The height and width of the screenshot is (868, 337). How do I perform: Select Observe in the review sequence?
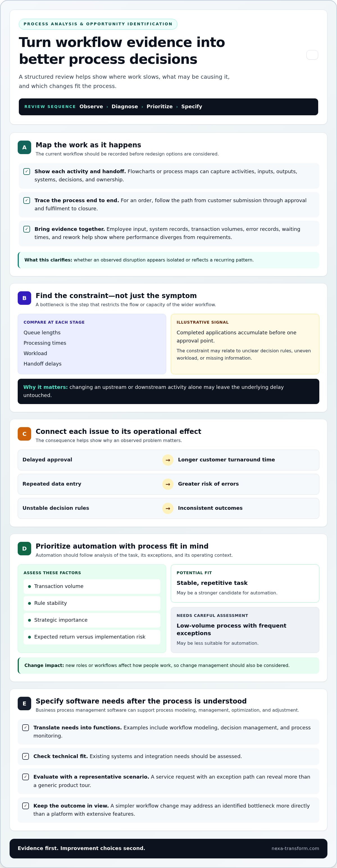click(x=91, y=107)
